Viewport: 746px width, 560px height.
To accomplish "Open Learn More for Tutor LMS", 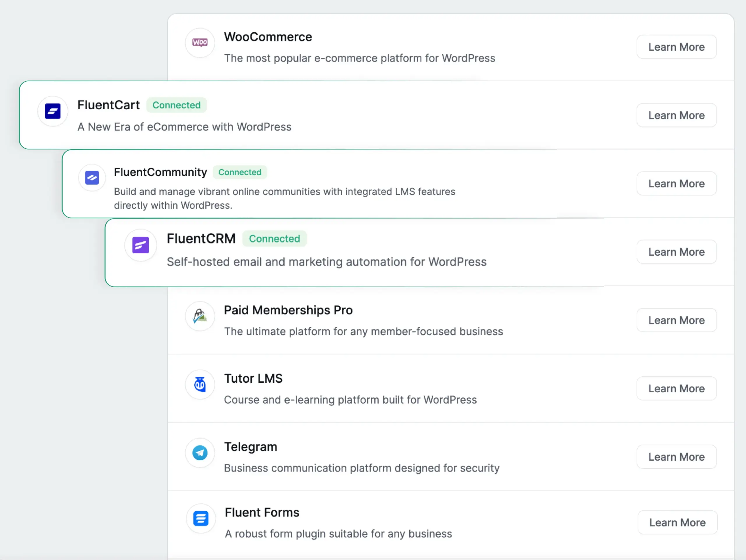I will pyautogui.click(x=677, y=389).
